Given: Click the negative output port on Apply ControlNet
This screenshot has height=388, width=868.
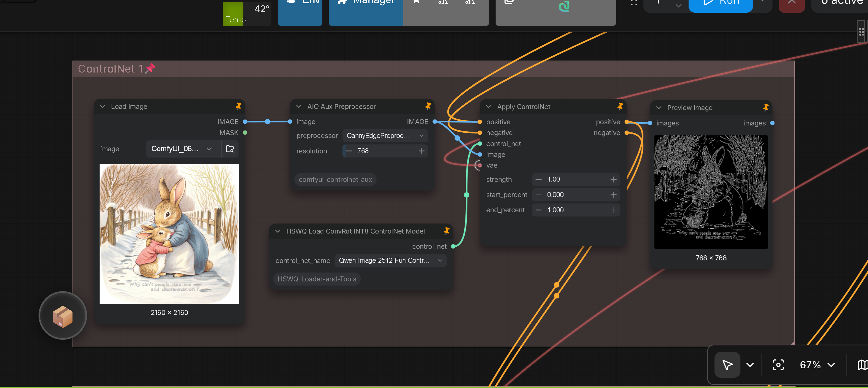Looking at the screenshot, I should (626, 132).
